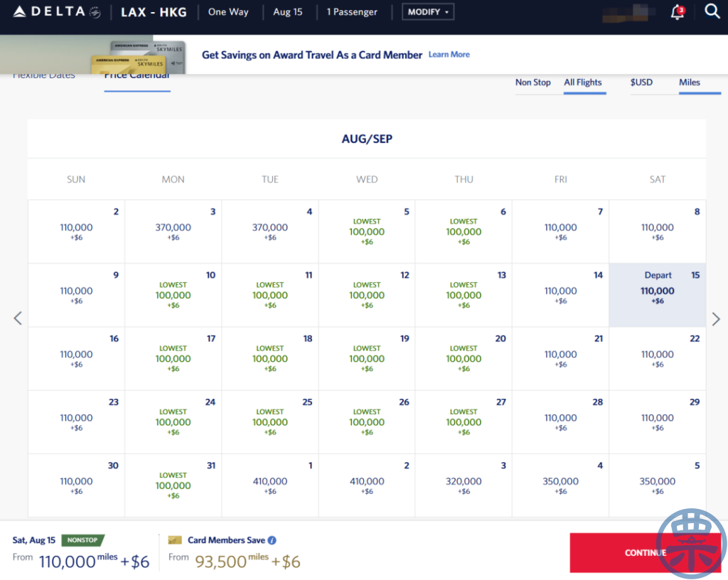Click Card Members Save info icon
The height and width of the screenshot is (580, 728).
[272, 540]
